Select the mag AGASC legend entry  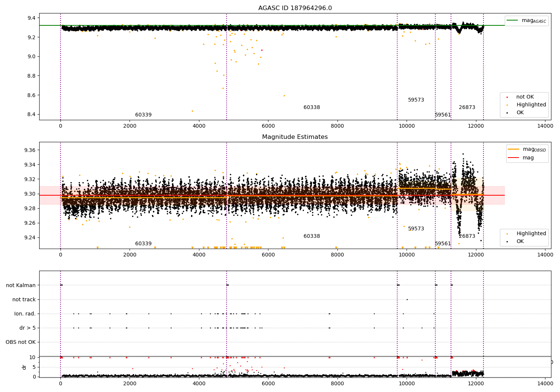pyautogui.click(x=526, y=21)
